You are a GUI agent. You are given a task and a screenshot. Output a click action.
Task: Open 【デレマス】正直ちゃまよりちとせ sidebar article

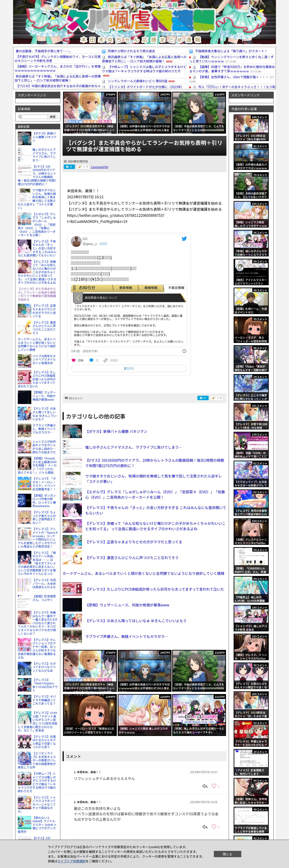click(44, 311)
